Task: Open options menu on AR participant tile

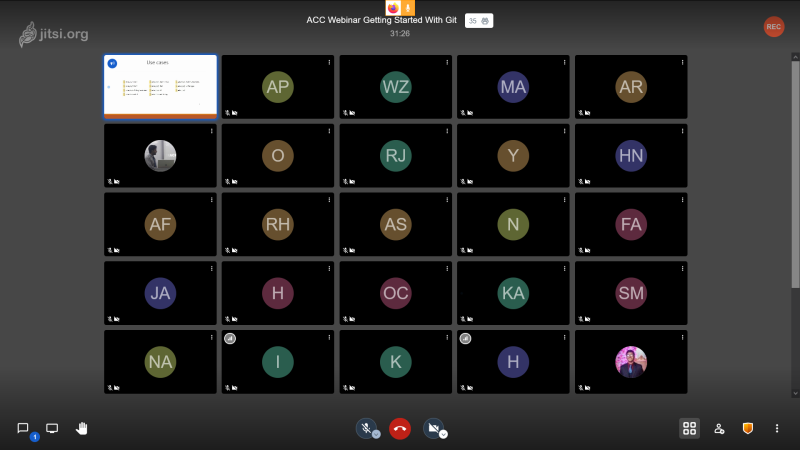Action: point(682,62)
